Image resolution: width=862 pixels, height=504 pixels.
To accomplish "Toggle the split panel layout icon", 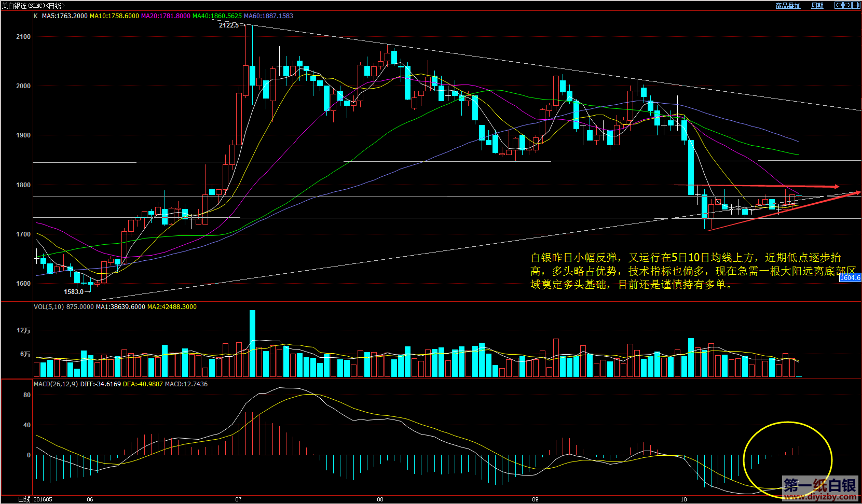I will 856,6.
